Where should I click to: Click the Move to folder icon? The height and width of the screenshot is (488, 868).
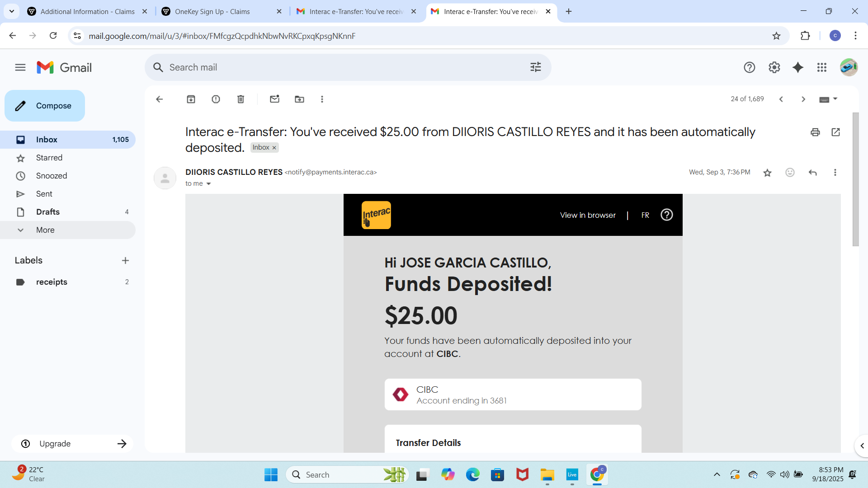point(299,99)
